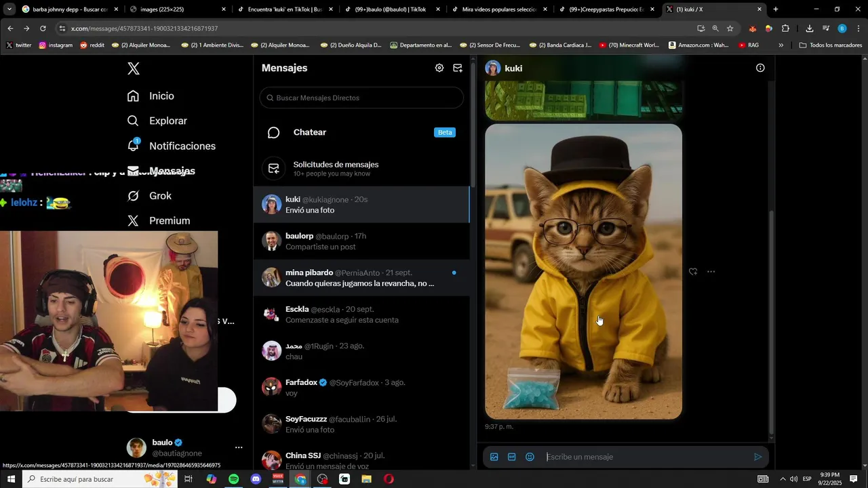
Task: Switch to the barba johnny depp tab
Action: (70, 9)
